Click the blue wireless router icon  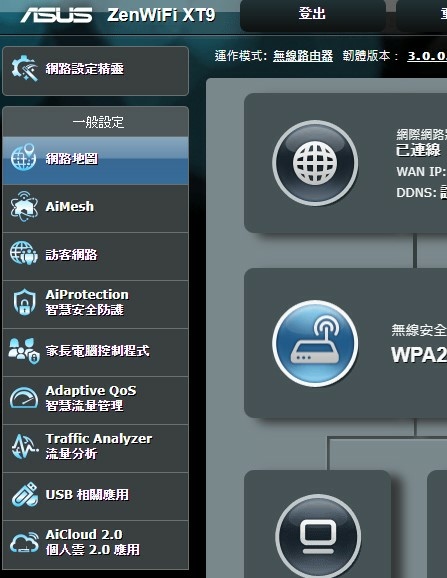315,343
